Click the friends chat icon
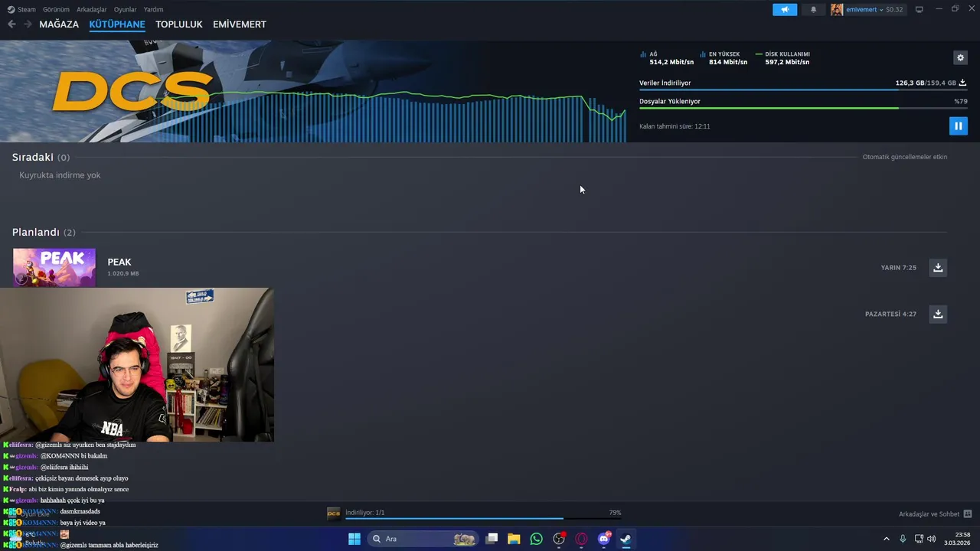Image resolution: width=980 pixels, height=551 pixels. click(x=968, y=514)
